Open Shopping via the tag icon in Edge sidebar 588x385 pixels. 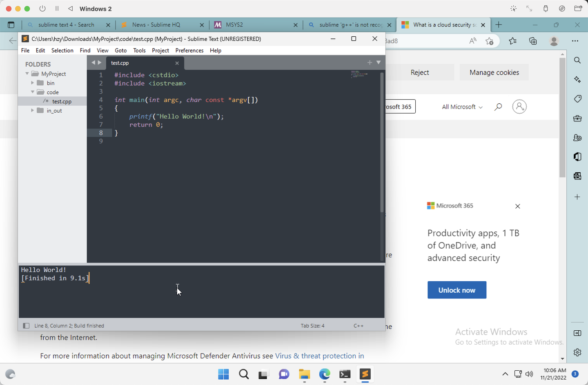(x=577, y=99)
